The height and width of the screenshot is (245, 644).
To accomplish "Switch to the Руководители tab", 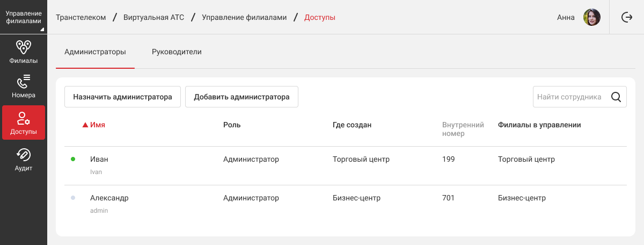I will click(177, 52).
